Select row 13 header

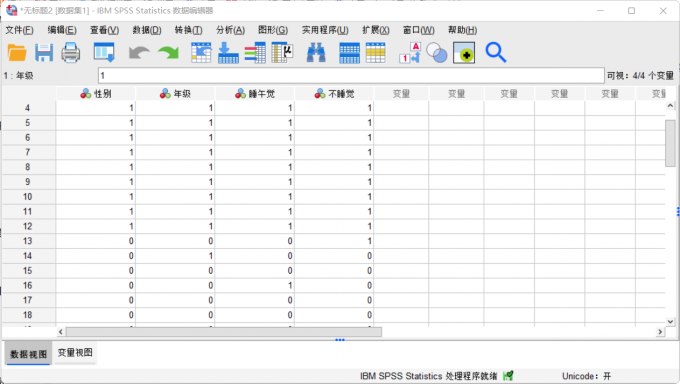(x=28, y=241)
